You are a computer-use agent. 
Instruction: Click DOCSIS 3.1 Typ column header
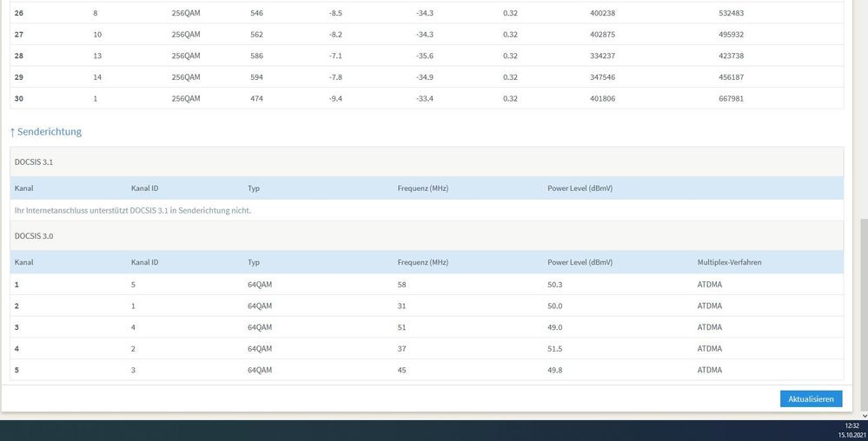click(254, 188)
